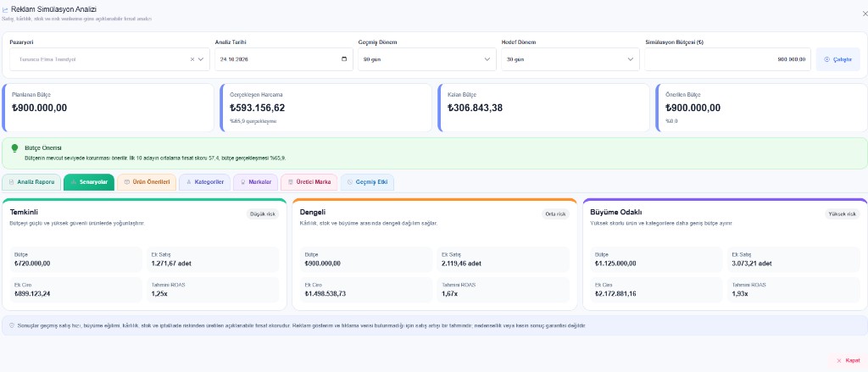Screen dimensions: 868x372
Task: Expand the Pazaryeri dropdown chevron
Action: click(x=201, y=59)
